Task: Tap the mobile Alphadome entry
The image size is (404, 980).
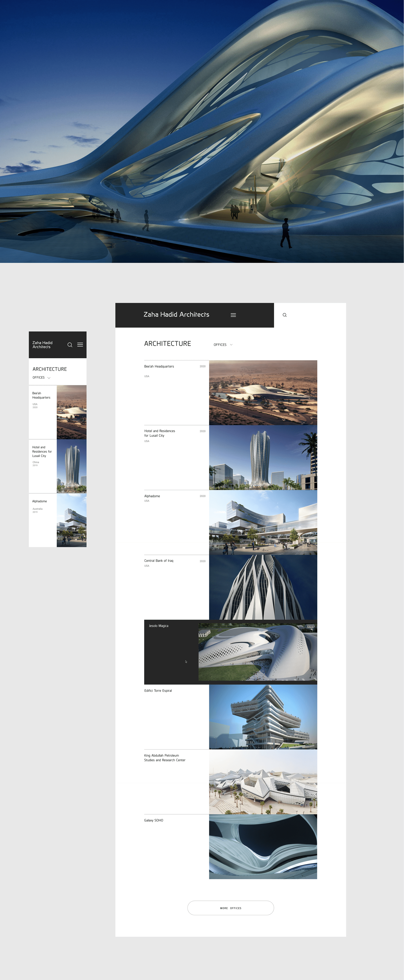Action: tap(40, 501)
